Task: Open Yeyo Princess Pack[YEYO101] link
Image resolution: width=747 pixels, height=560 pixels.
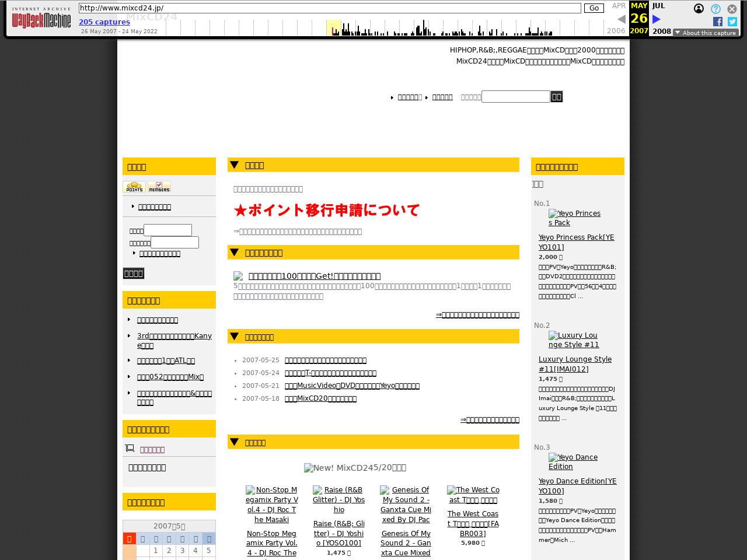Action: click(577, 242)
